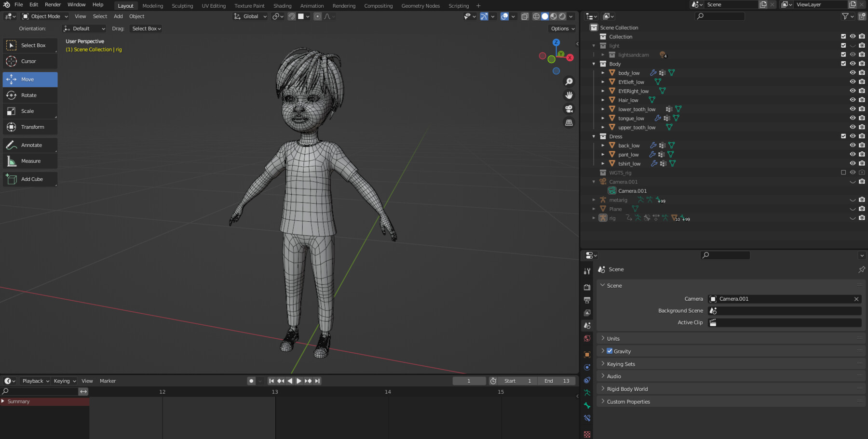Collapse the Body collection

pos(594,63)
